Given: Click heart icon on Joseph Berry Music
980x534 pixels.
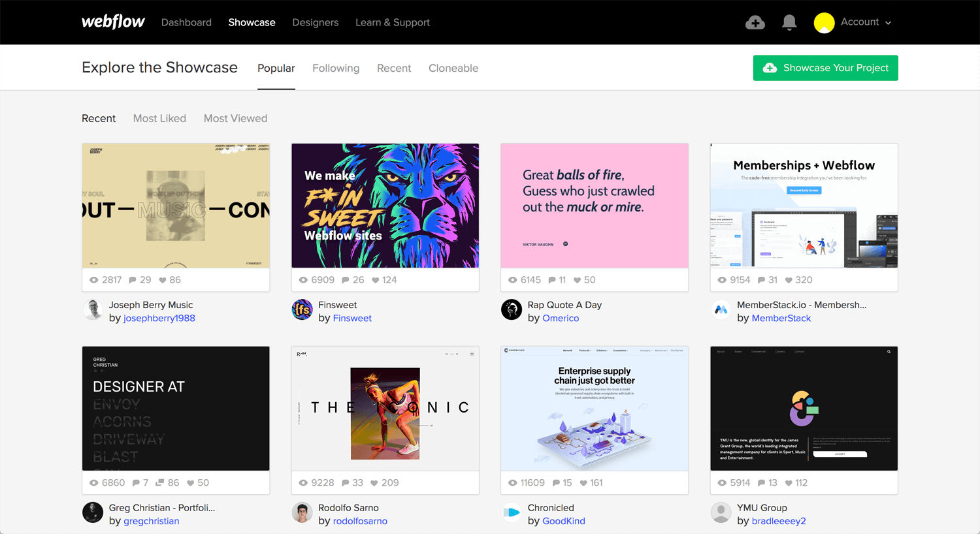Looking at the screenshot, I should click(x=163, y=280).
